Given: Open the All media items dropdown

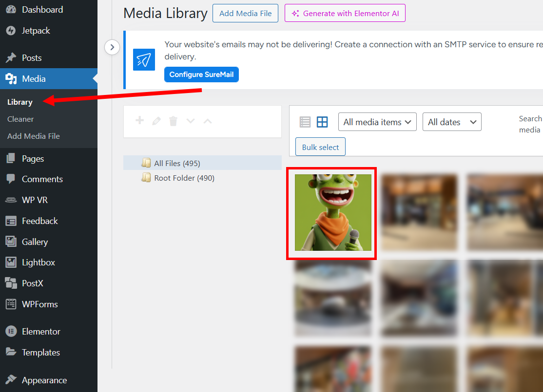Looking at the screenshot, I should [x=377, y=122].
